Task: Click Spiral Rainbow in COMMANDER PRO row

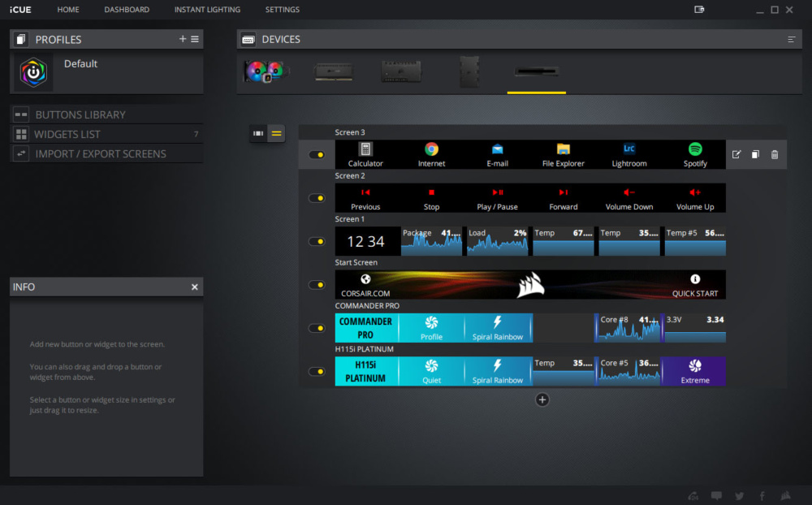Action: pos(497,328)
